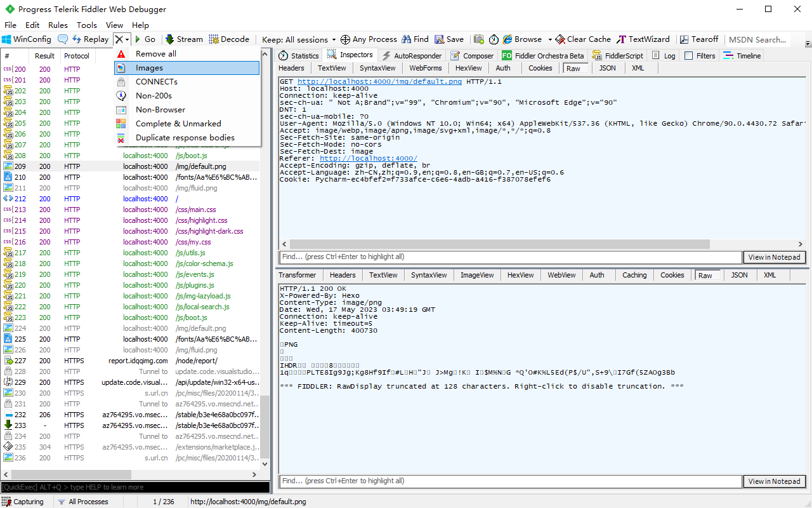Choose Duplicate response bodies entry
The width and height of the screenshot is (812, 508).
187,138
